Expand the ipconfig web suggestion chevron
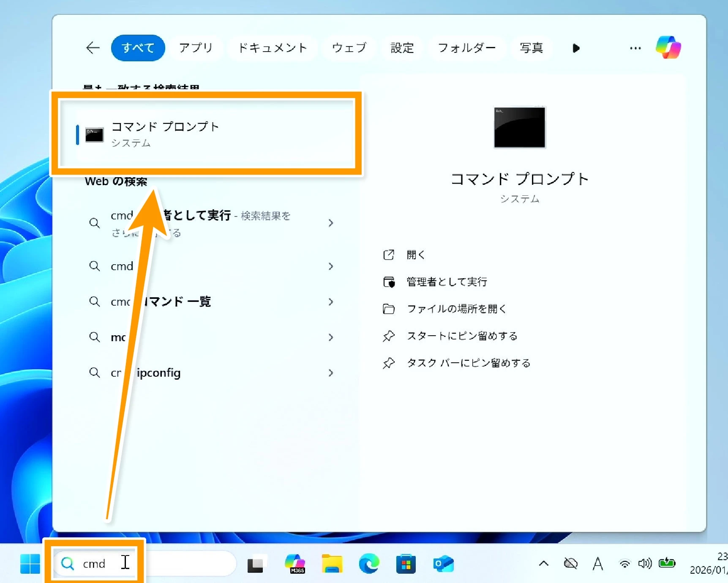Image resolution: width=728 pixels, height=583 pixels. tap(331, 373)
